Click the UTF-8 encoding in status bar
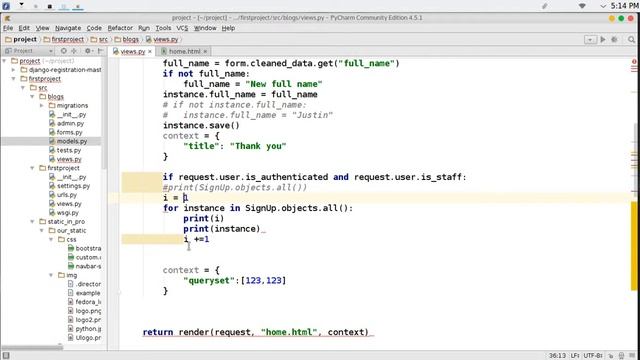The height and width of the screenshot is (360, 640). 593,356
